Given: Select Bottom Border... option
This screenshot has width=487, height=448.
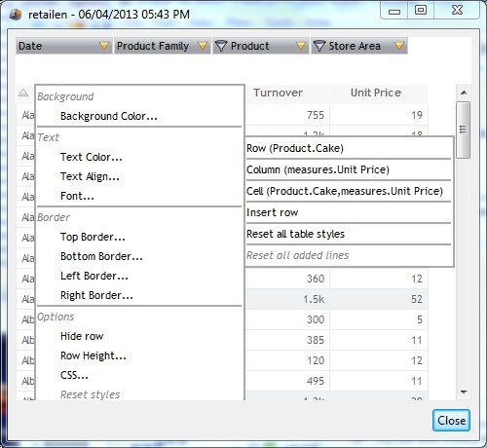Looking at the screenshot, I should pyautogui.click(x=101, y=256).
